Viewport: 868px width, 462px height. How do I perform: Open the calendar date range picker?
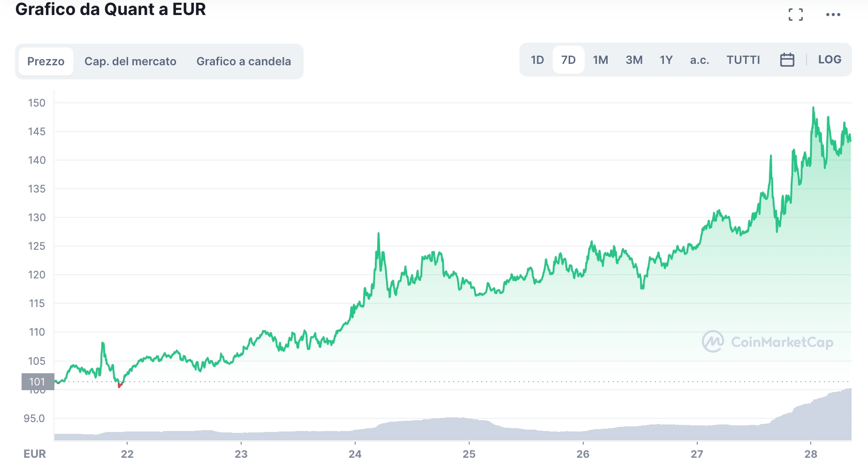click(787, 60)
